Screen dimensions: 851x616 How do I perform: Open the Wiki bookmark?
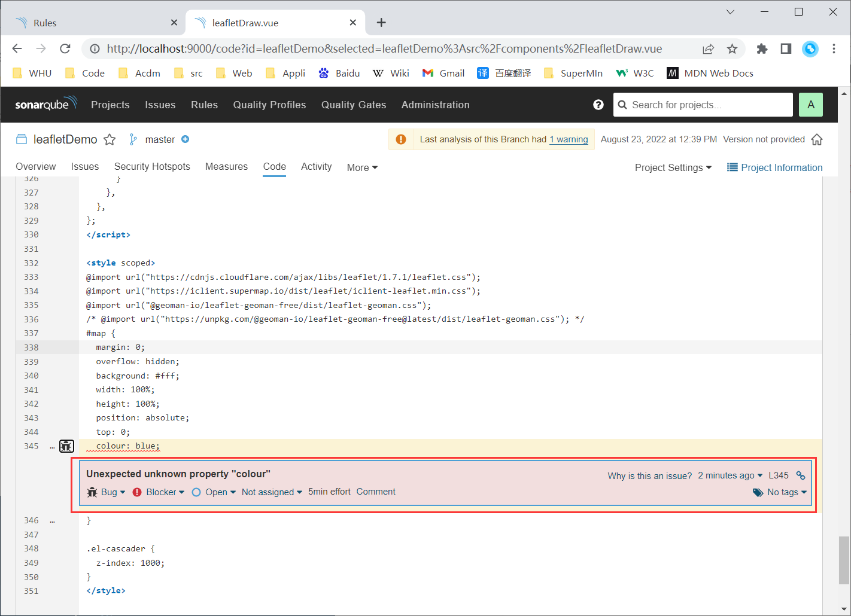click(391, 73)
